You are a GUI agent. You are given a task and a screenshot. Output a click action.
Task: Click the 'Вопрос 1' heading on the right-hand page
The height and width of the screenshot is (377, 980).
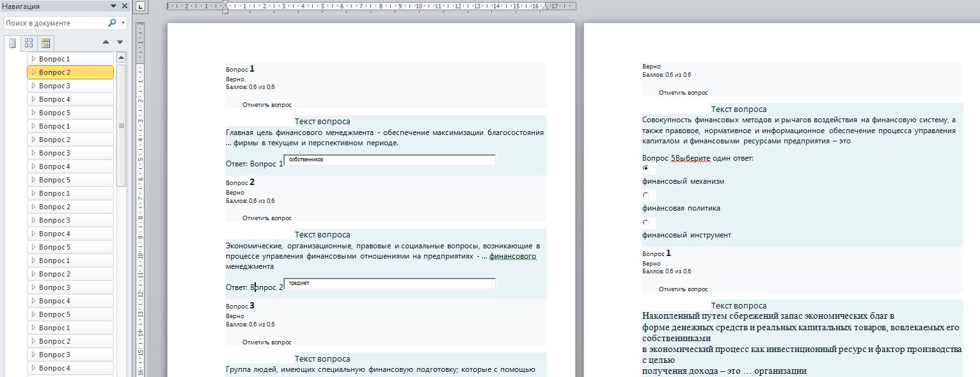tap(657, 253)
